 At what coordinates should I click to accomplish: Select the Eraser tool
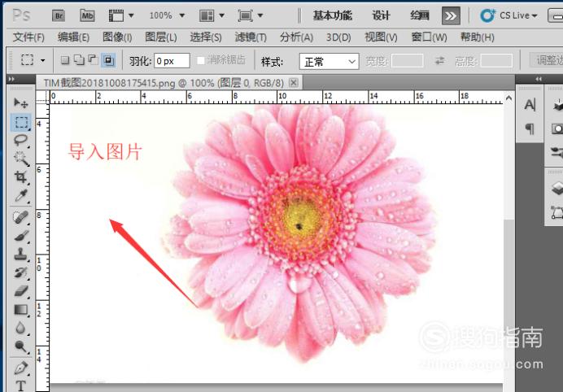21,291
